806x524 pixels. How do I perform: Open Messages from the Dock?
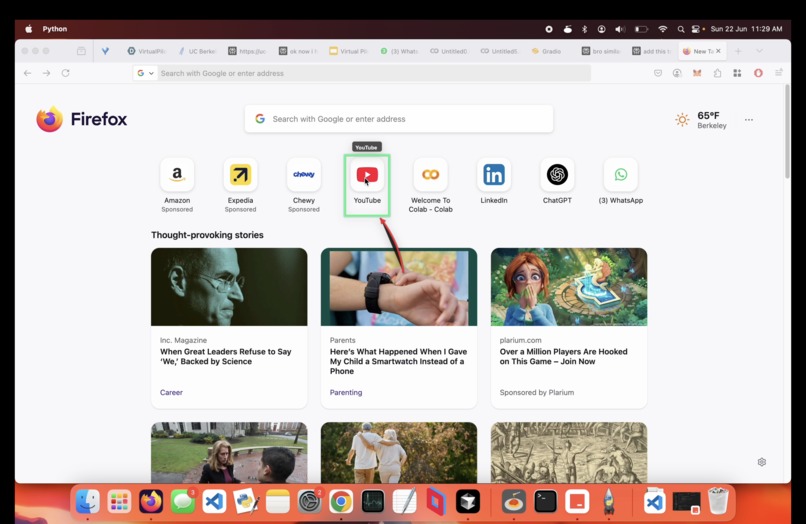coord(182,501)
